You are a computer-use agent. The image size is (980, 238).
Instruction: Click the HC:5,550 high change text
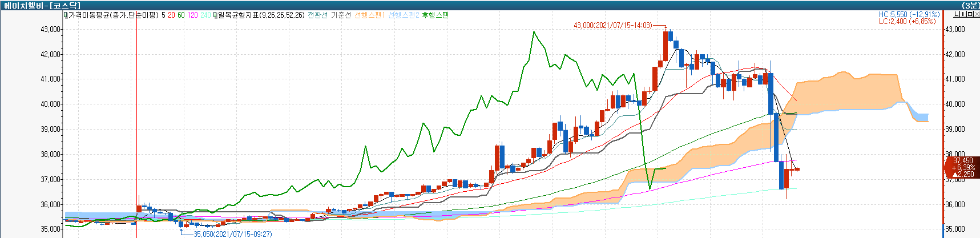coord(909,14)
